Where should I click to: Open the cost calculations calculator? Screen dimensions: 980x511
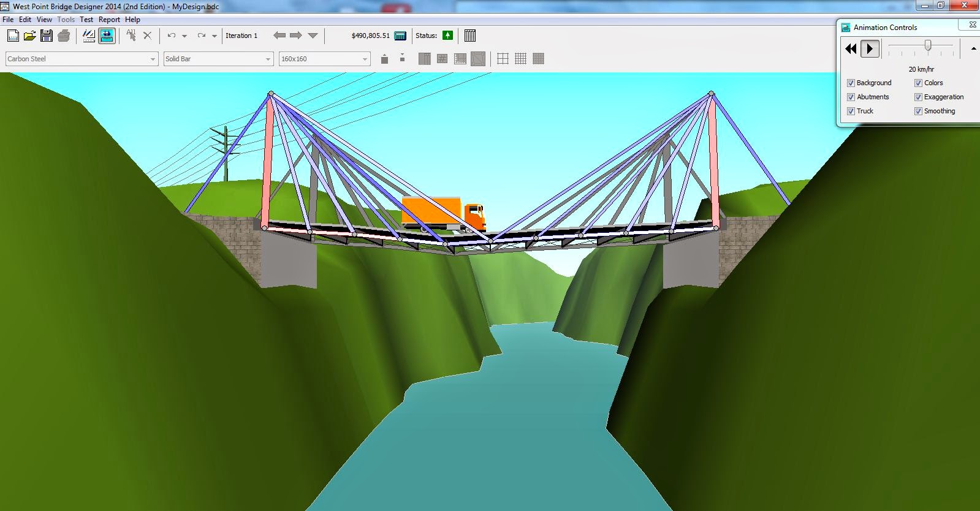400,36
